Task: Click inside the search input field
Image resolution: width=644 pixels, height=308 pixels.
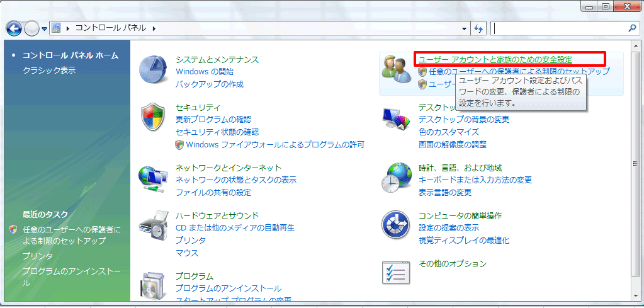Action: [560, 28]
